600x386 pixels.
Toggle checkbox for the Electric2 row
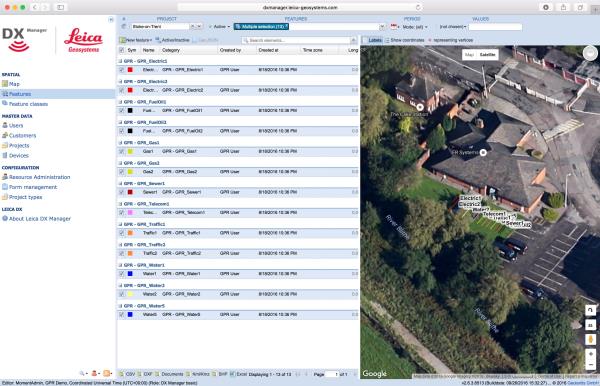(x=121, y=90)
